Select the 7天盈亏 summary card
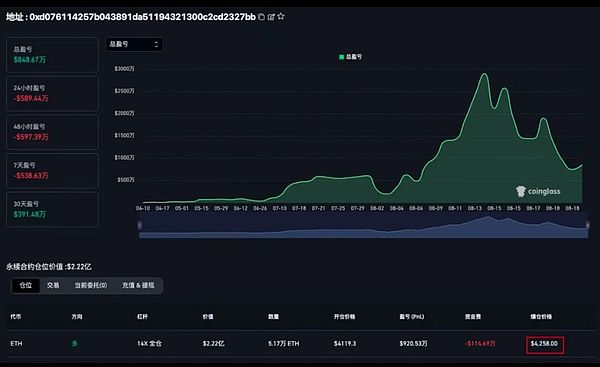Viewport: 600px width, 367px height. point(52,171)
